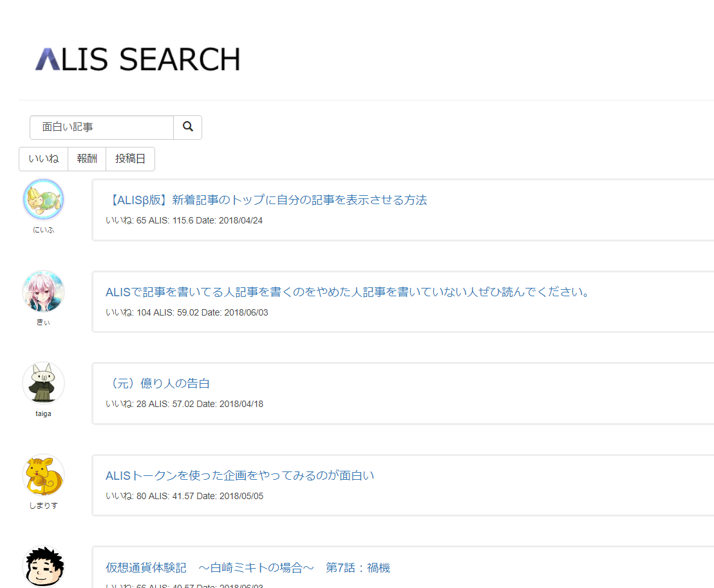This screenshot has height=588, width=714.
Task: Focus the search field containing 面白い記事
Action: 102,128
